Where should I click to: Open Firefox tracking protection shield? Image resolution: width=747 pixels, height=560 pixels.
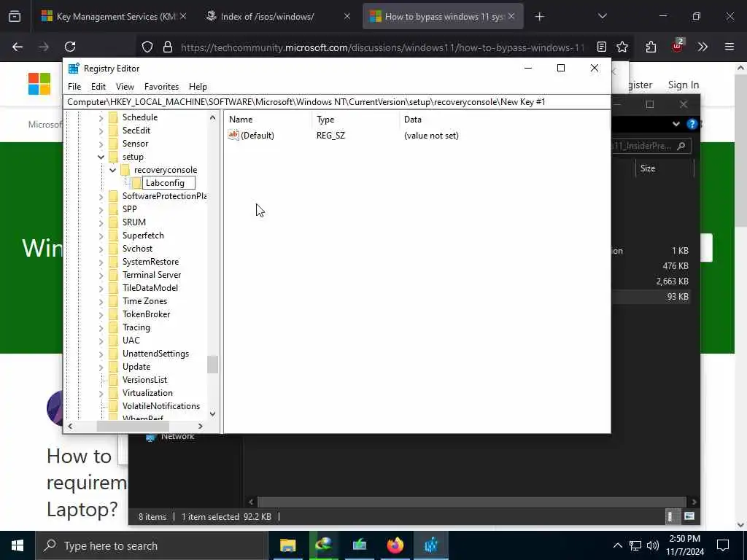(x=147, y=47)
